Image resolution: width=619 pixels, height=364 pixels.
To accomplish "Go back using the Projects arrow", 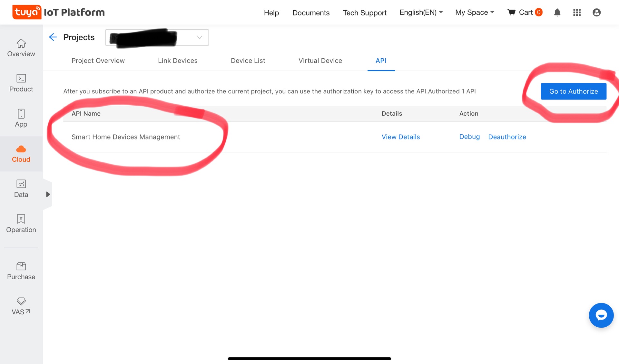I will (53, 37).
